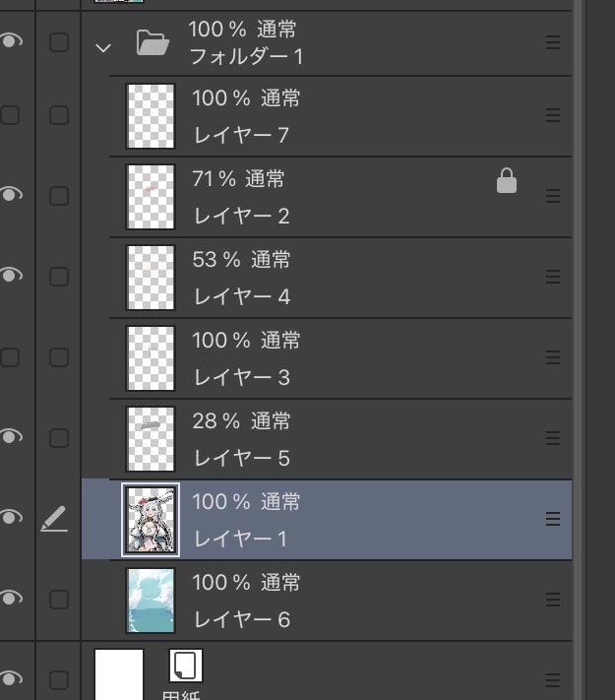
Task: Click the 28 % 通常 opacity text
Action: (x=241, y=421)
